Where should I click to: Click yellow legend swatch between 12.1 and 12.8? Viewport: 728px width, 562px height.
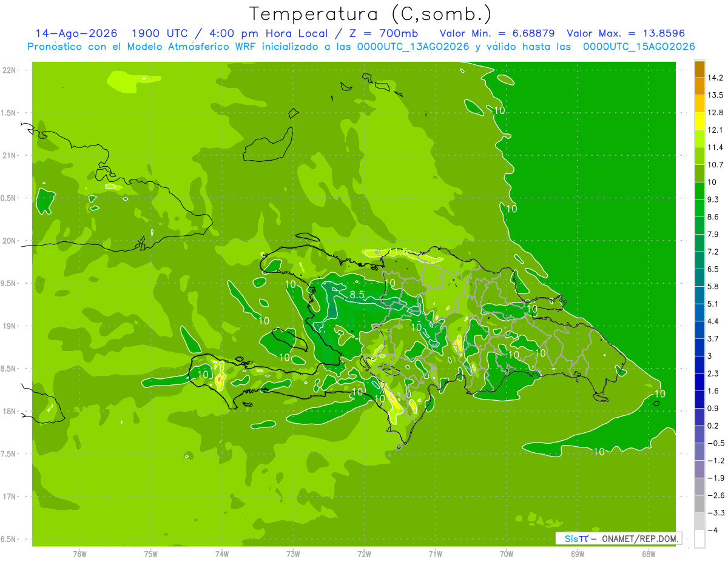click(699, 121)
